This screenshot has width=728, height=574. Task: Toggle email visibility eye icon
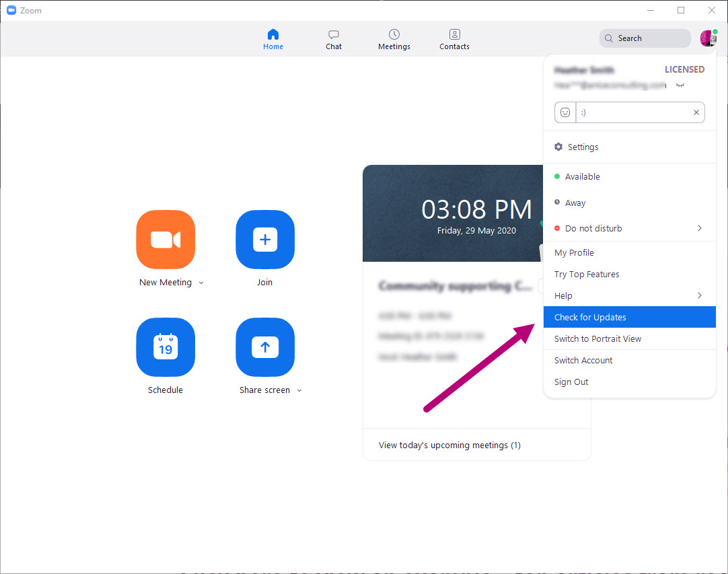point(680,85)
